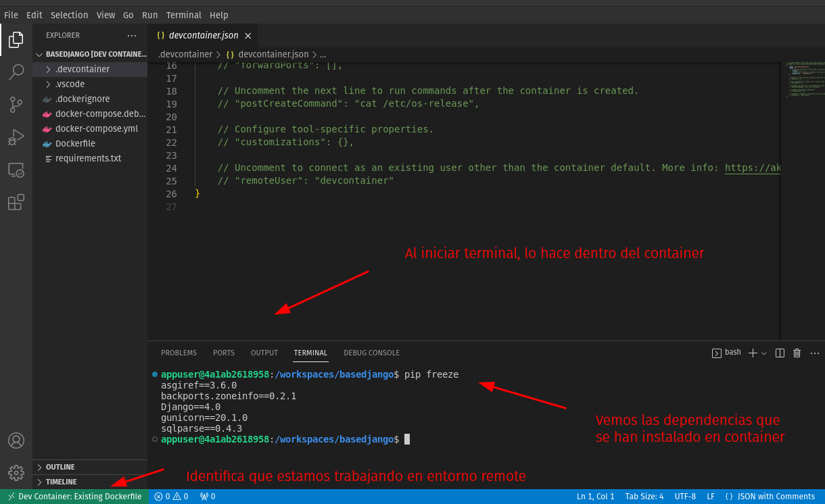Open the Remote Explorer icon
Viewport: 825px width, 504px height.
[16, 170]
